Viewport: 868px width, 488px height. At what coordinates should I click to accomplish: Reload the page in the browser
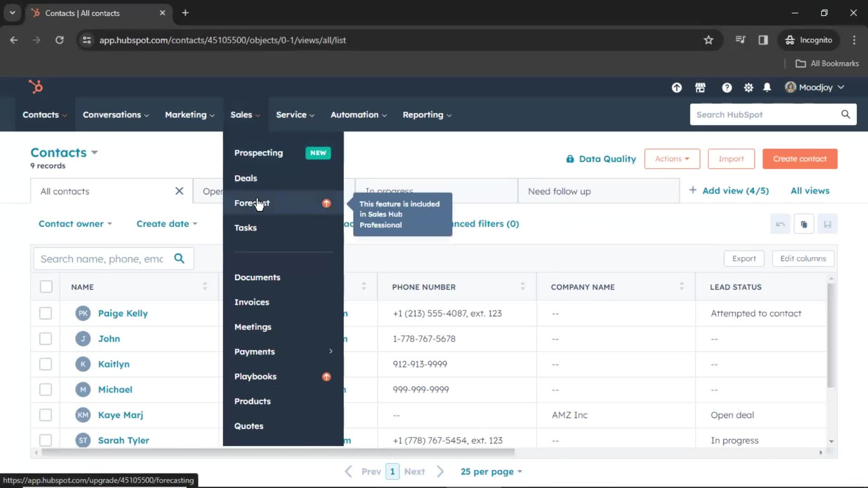[59, 40]
